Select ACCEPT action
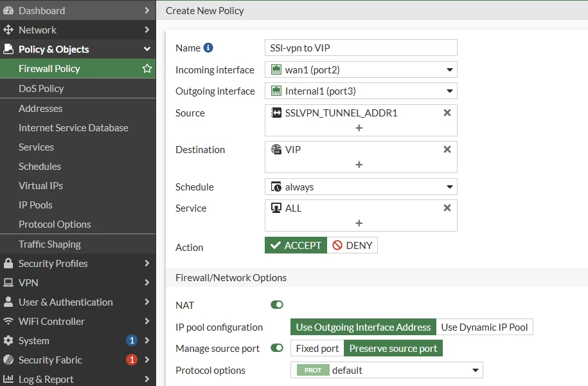 pyautogui.click(x=296, y=245)
